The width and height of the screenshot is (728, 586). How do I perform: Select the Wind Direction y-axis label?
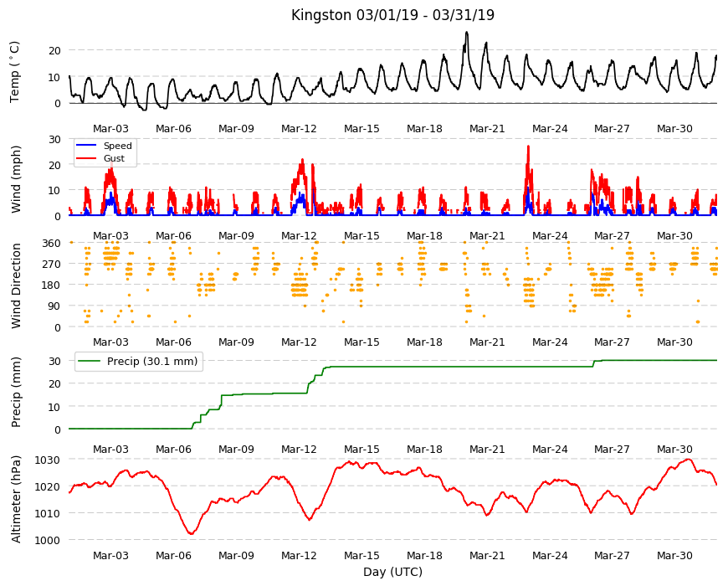(x=16, y=286)
